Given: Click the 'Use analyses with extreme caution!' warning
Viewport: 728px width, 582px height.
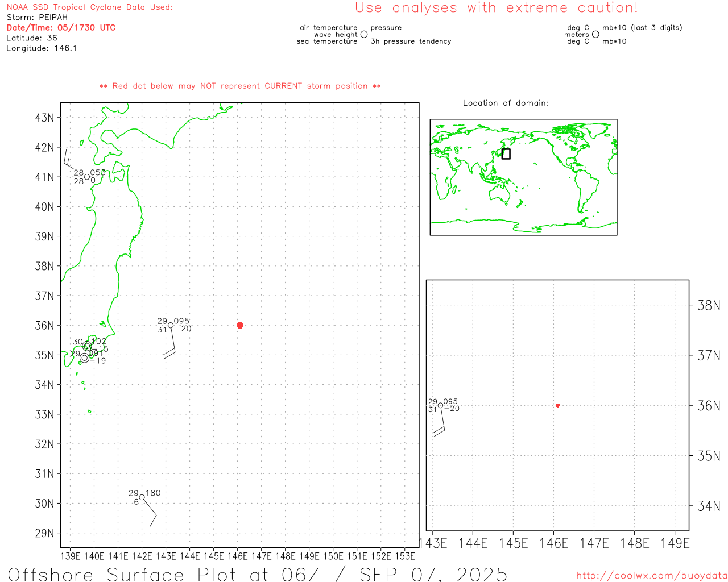Looking at the screenshot, I should [x=497, y=8].
